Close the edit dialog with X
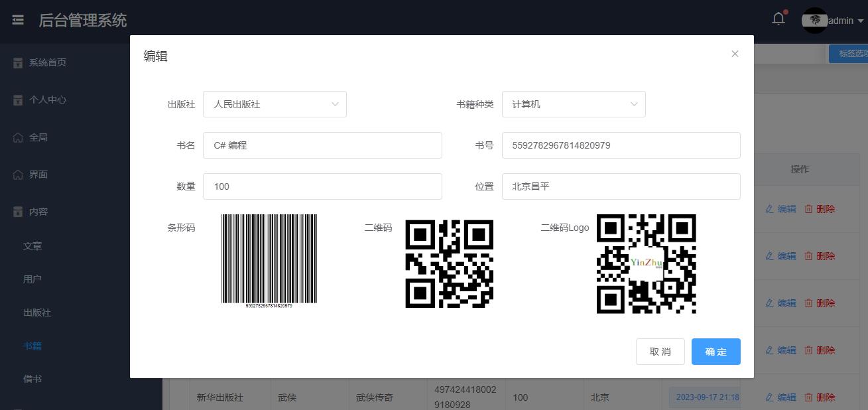This screenshot has height=410, width=868. click(735, 54)
